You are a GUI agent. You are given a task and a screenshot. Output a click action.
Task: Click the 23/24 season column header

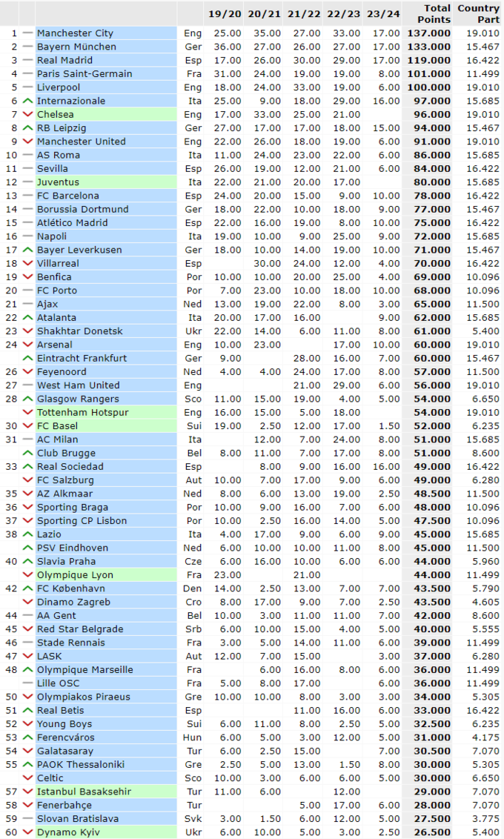(x=382, y=13)
